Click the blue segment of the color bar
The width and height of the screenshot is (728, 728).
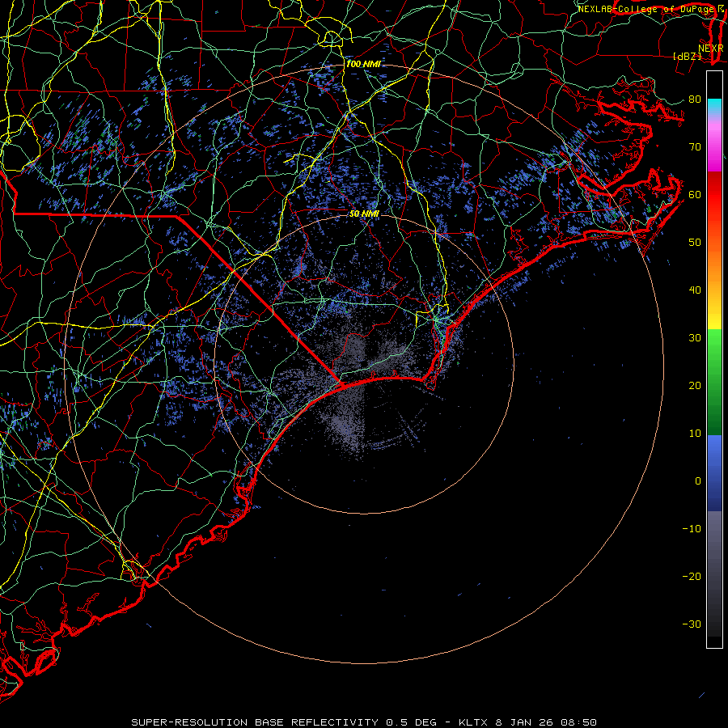click(714, 473)
